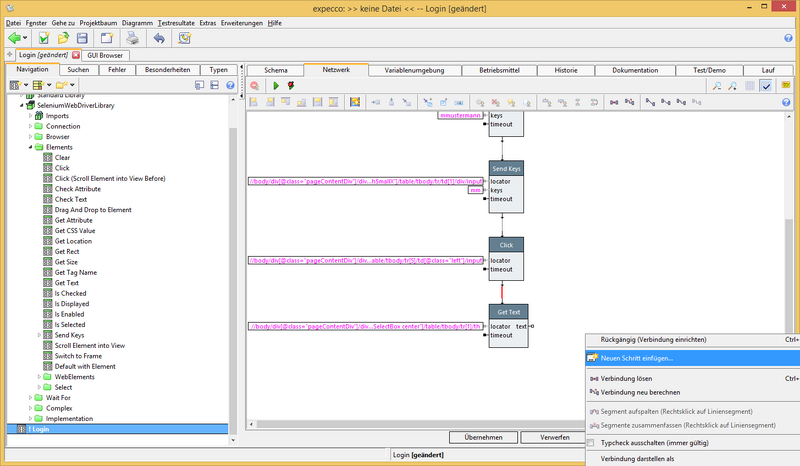Click the open folder toolbar icon
Viewport: 800px width, 466px height.
pos(62,38)
